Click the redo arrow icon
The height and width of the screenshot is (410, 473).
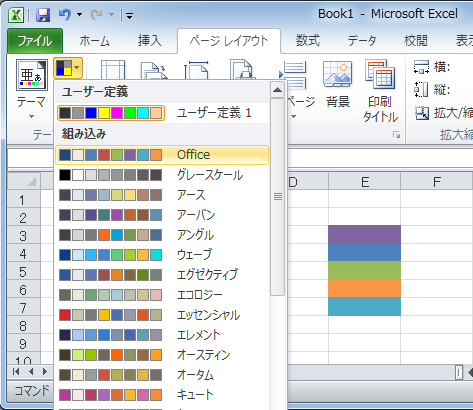click(96, 15)
